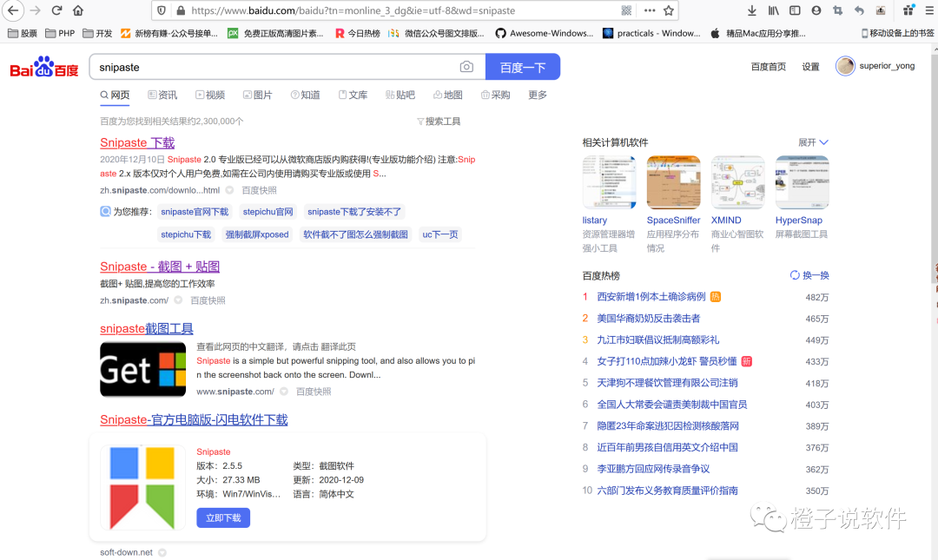
Task: Open the snipaste截图工具 result link
Action: tap(147, 329)
